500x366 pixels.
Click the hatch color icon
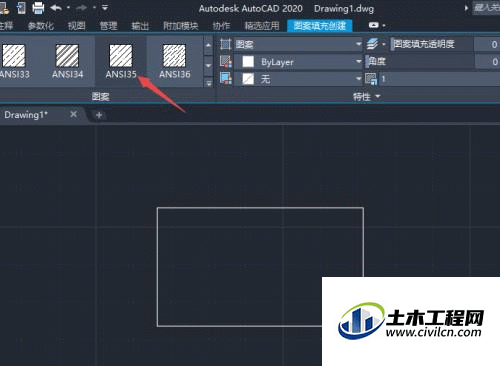226,62
